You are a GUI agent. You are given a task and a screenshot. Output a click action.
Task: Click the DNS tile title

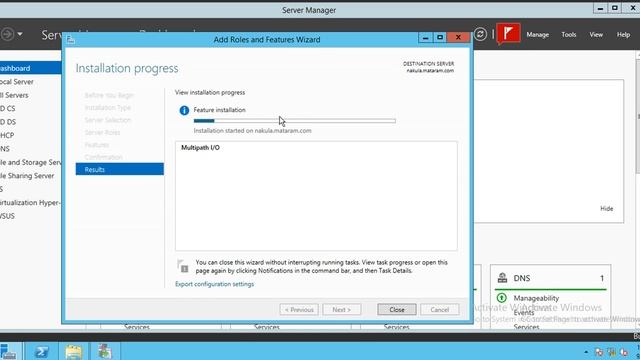tap(522, 278)
